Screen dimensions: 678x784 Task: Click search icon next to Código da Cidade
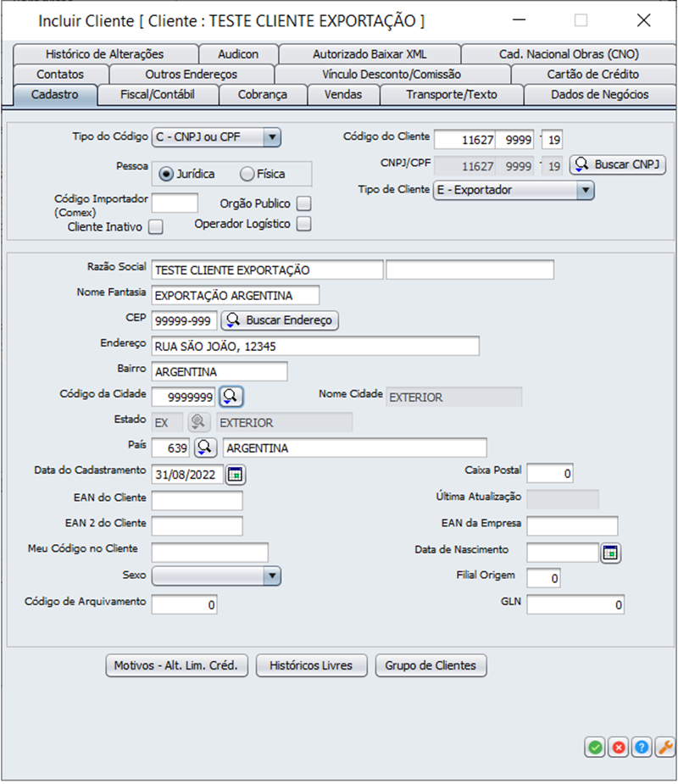231,396
